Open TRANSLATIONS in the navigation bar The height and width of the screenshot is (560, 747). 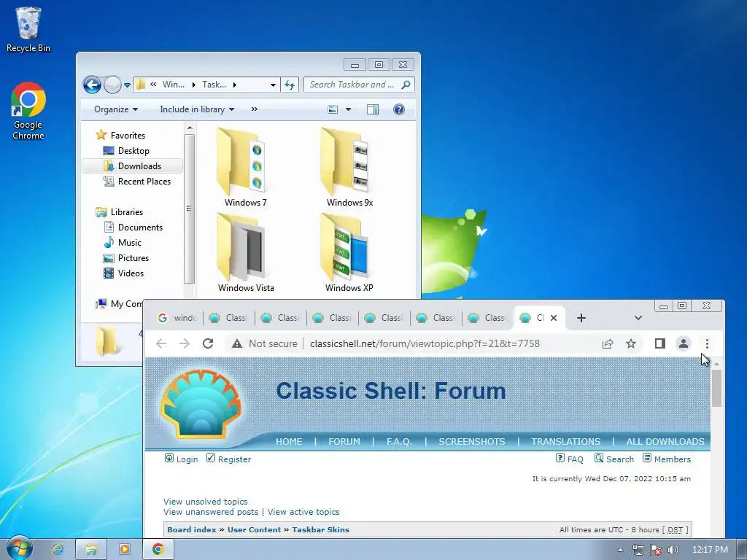[565, 441]
